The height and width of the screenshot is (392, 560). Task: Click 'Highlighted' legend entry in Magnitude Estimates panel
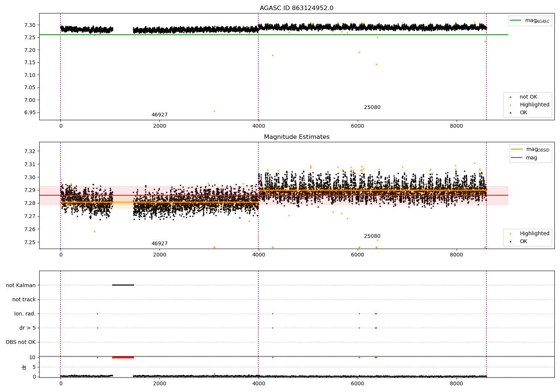point(530,234)
